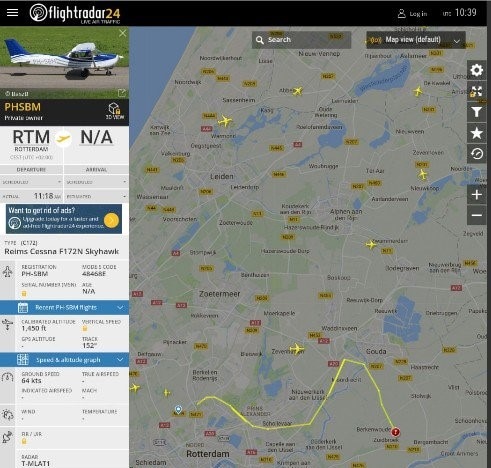Zoom in with the plus button
491x468 pixels.
point(477,195)
